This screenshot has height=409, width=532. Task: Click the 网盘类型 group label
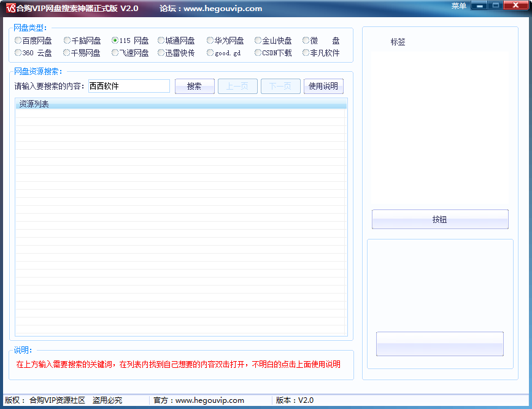coord(30,28)
